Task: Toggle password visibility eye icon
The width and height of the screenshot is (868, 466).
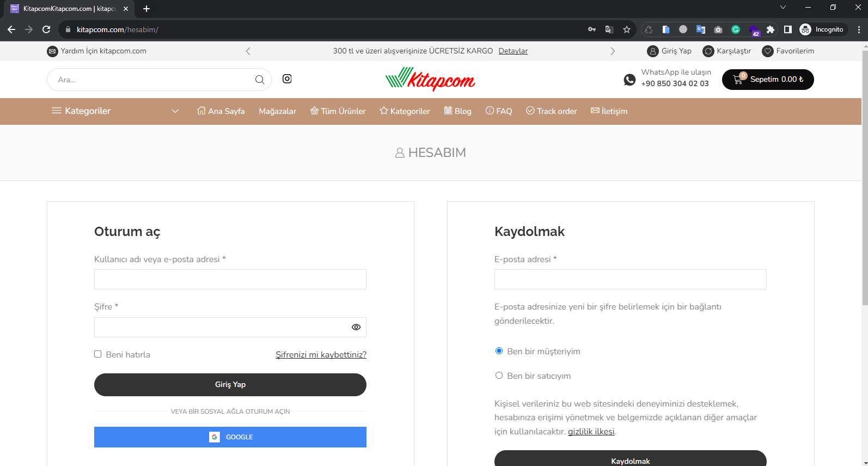Action: coord(356,327)
